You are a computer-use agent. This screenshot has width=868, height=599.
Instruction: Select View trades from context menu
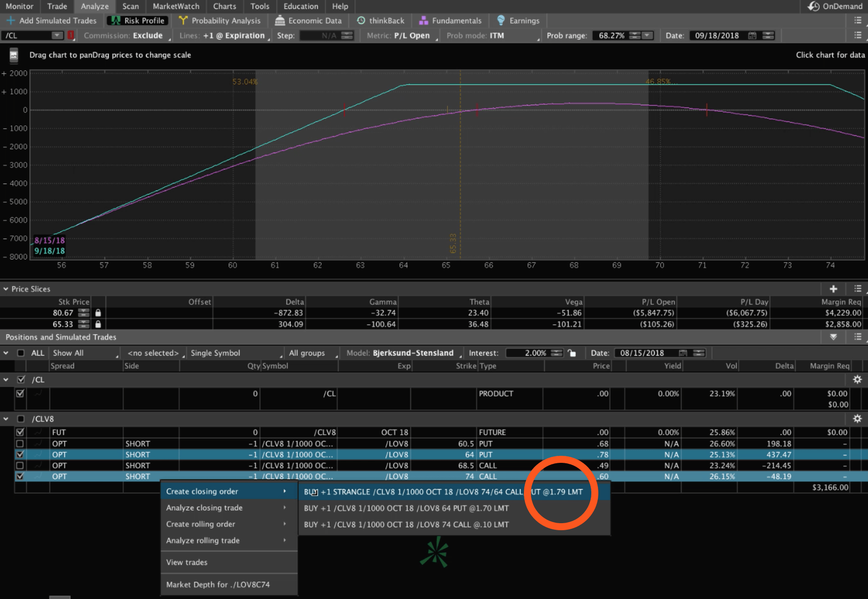pos(229,562)
